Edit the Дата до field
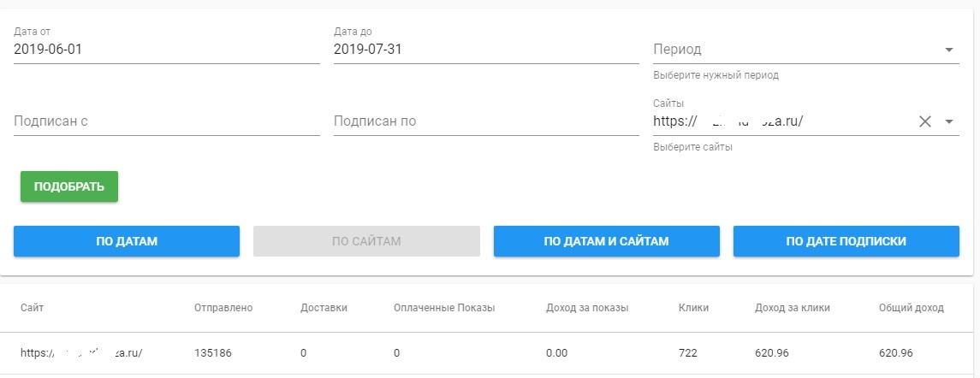Screen dimensions: 980x378 (485, 50)
